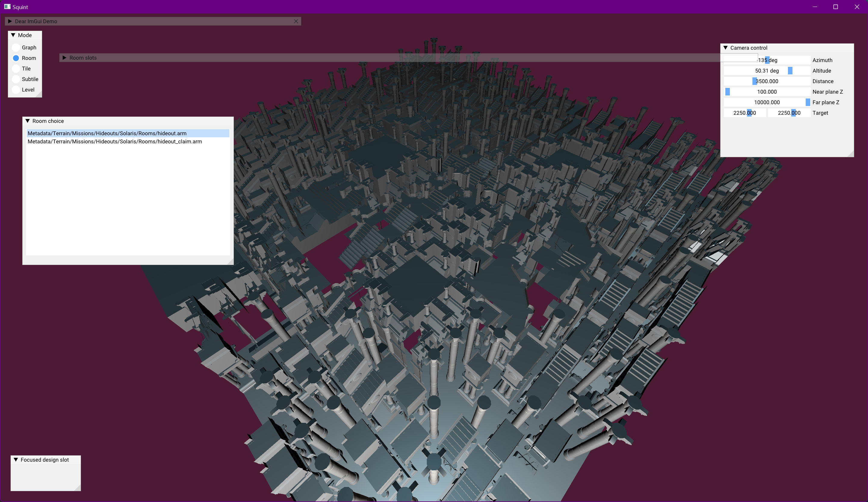Click the first Target value field
Image resolution: width=868 pixels, height=502 pixels.
pos(745,113)
